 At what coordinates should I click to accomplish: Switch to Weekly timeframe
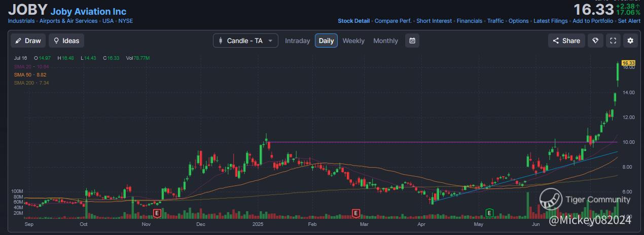(x=353, y=41)
